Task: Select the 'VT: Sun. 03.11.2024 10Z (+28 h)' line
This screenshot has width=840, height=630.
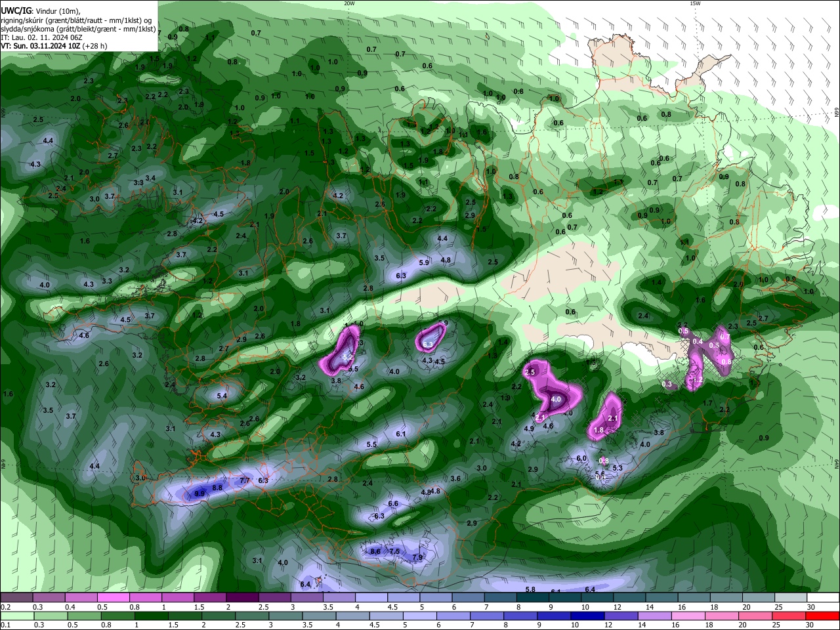Action: [x=54, y=46]
